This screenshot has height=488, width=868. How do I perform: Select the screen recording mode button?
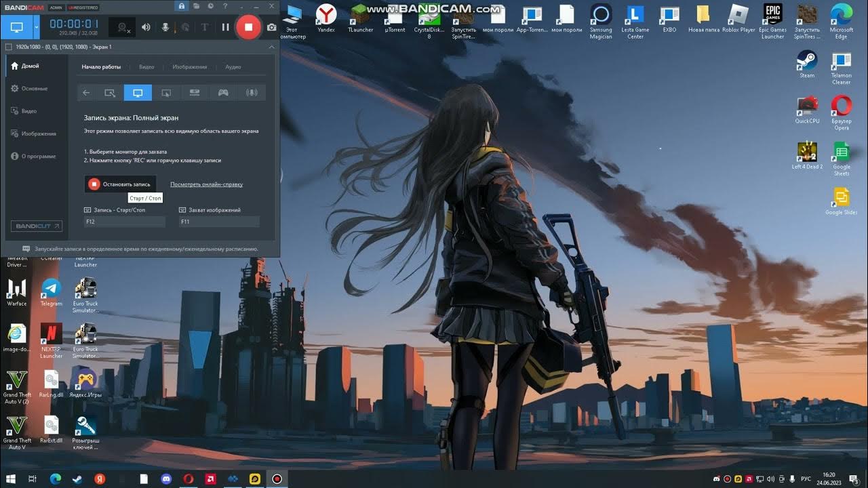[x=16, y=27]
